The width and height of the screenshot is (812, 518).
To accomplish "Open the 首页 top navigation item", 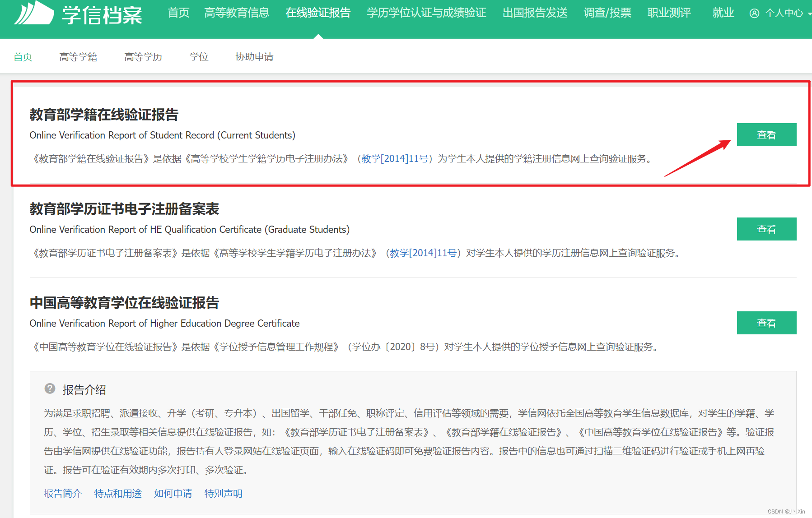I will [178, 13].
